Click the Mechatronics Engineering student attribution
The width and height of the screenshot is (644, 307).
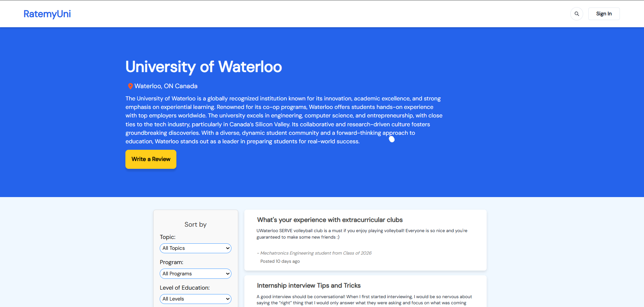click(314, 253)
